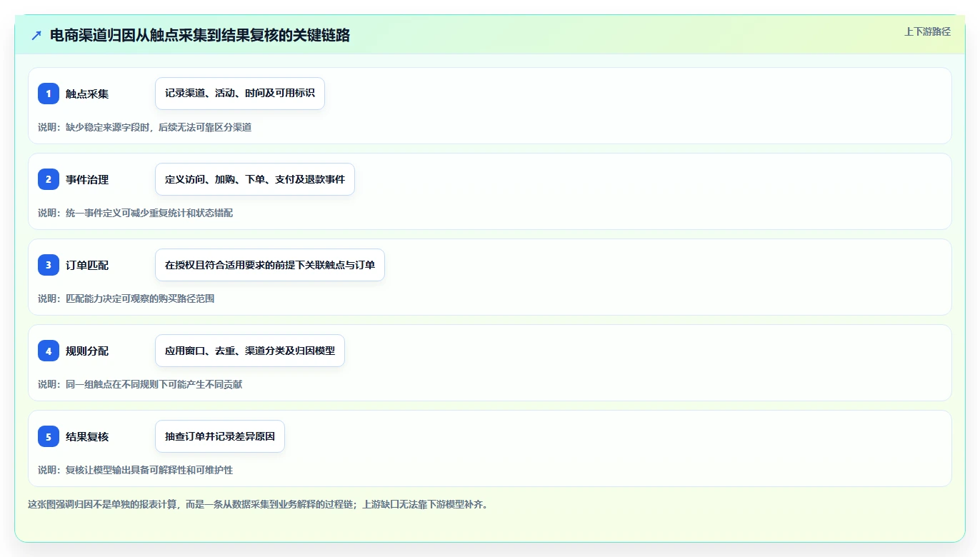Select the step 5 number badge
Viewport: 980px width, 557px height.
click(x=49, y=436)
